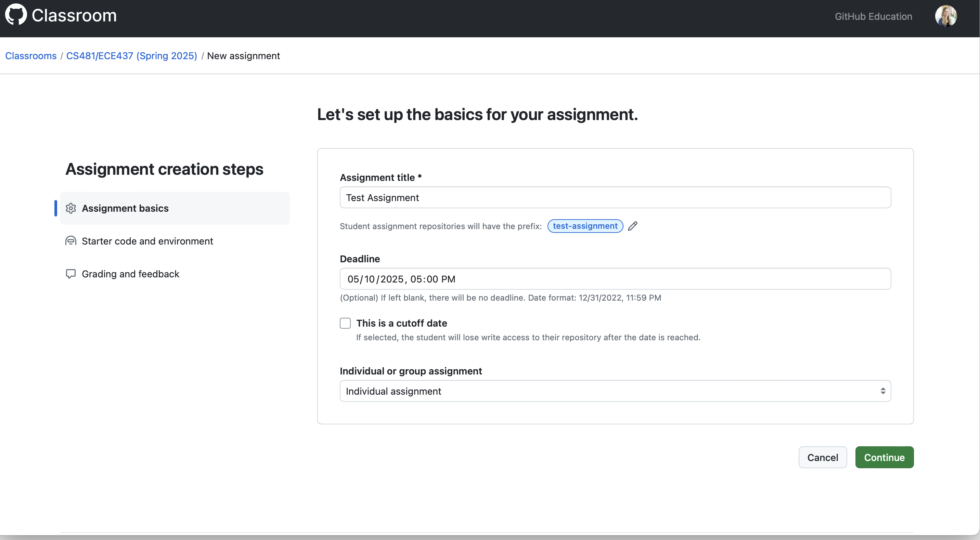Click the pencil icon to edit repository prefix
Viewport: 980px width, 540px height.
633,226
